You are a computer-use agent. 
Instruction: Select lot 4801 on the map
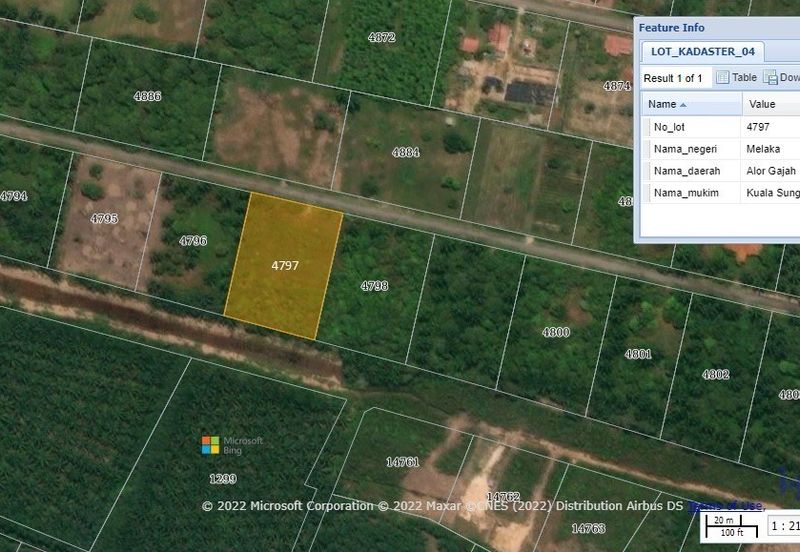[x=638, y=354]
